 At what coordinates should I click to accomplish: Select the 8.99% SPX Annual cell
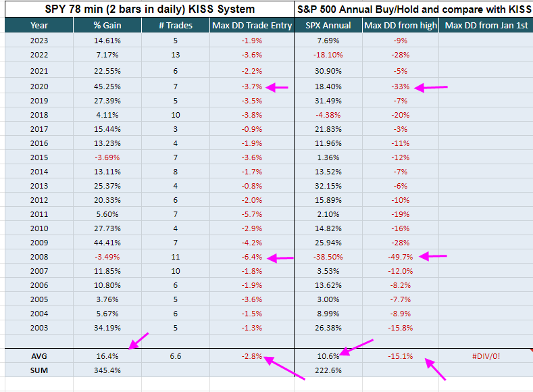coord(328,314)
